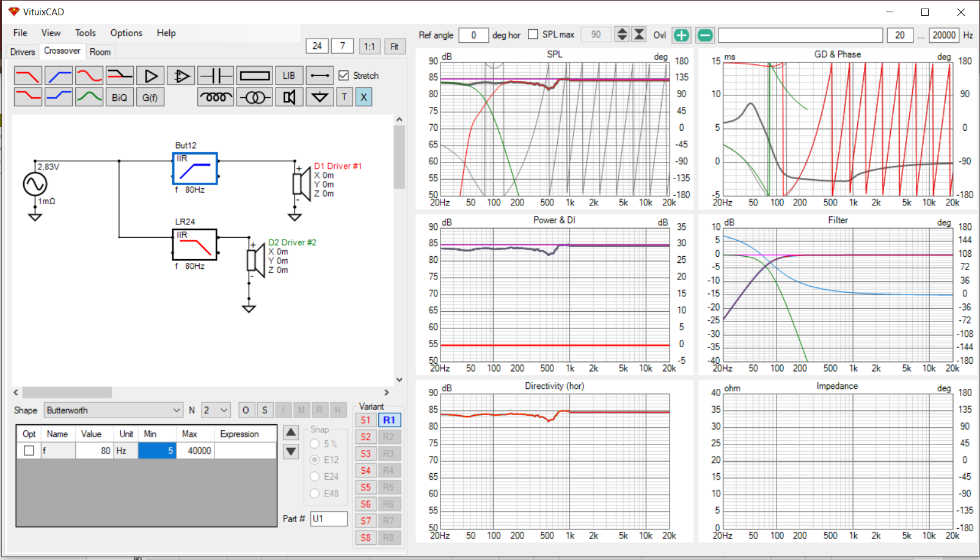Select the red low-shelf filter icon

pyautogui.click(x=28, y=97)
